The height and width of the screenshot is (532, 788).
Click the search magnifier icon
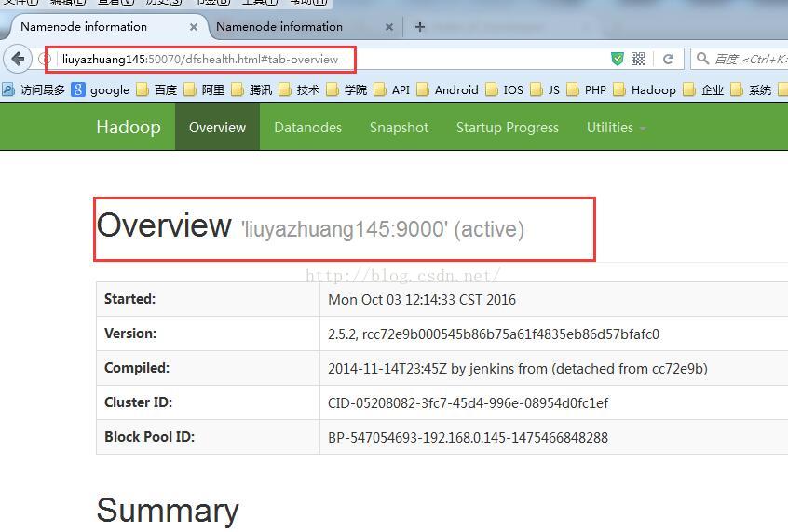[x=702, y=59]
